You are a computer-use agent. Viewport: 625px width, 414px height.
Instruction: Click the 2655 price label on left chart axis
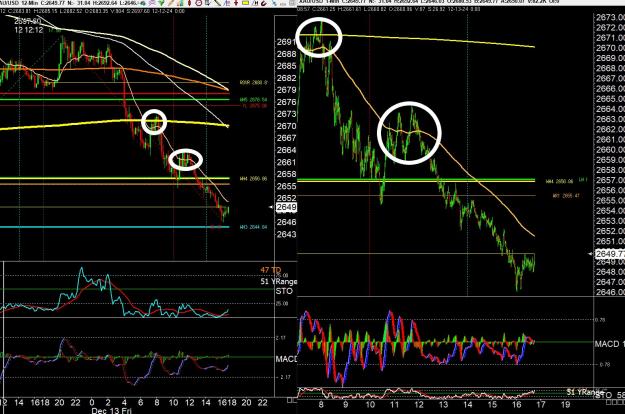point(286,186)
